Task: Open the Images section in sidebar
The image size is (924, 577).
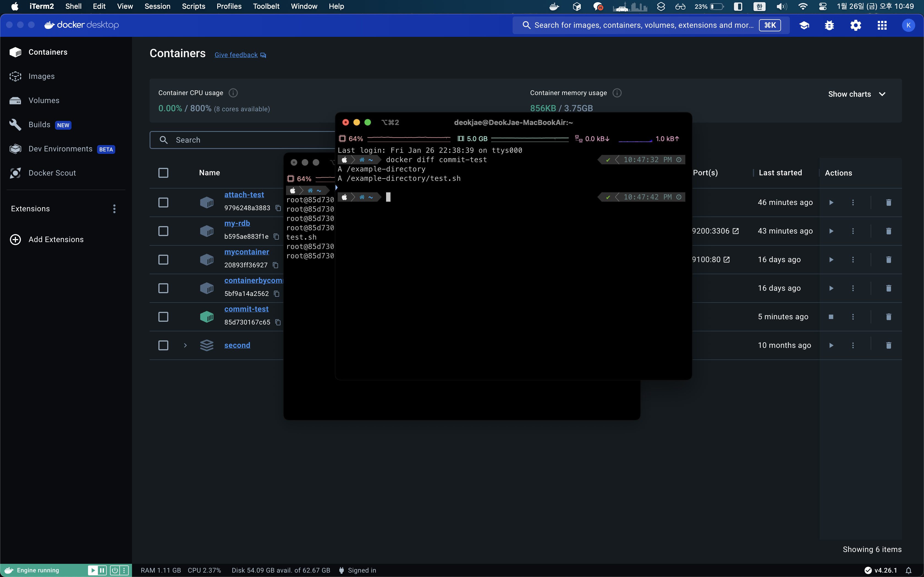Action: click(x=41, y=76)
